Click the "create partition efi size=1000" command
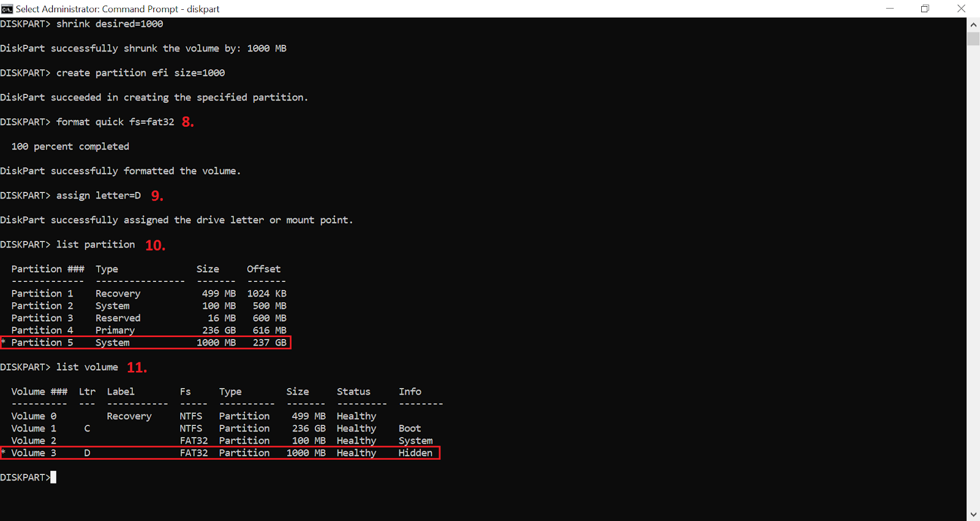 pyautogui.click(x=140, y=73)
